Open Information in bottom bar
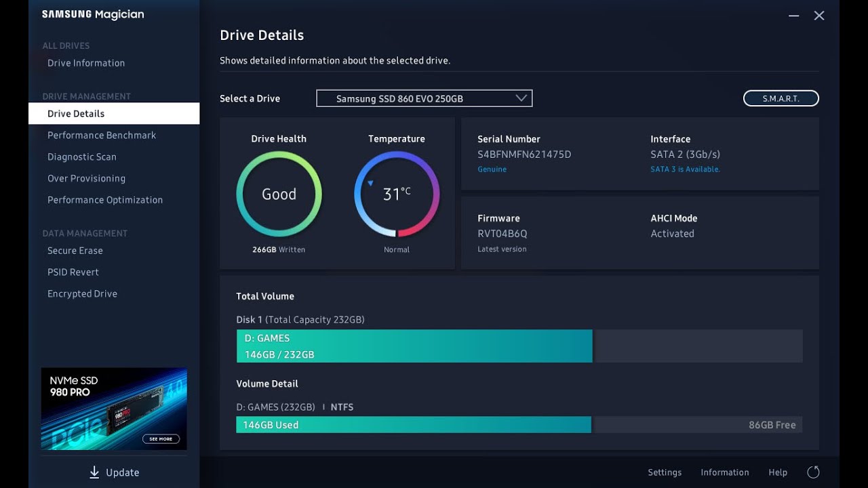The height and width of the screenshot is (488, 868). [725, 472]
